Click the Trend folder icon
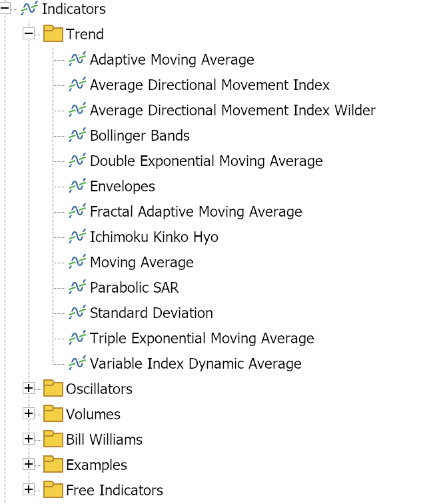Screen dimensions: 433x504 coord(53,34)
